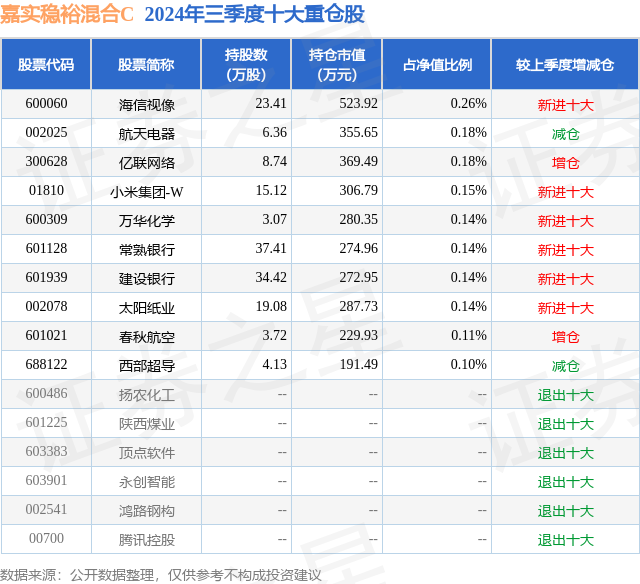Click the stock name 建设银行
The width and height of the screenshot is (640, 584).
click(147, 279)
